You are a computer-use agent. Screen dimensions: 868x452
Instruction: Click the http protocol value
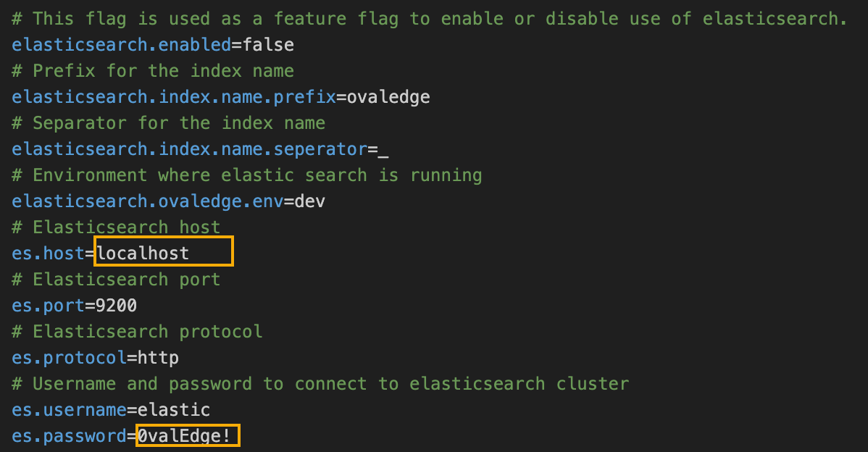158,358
